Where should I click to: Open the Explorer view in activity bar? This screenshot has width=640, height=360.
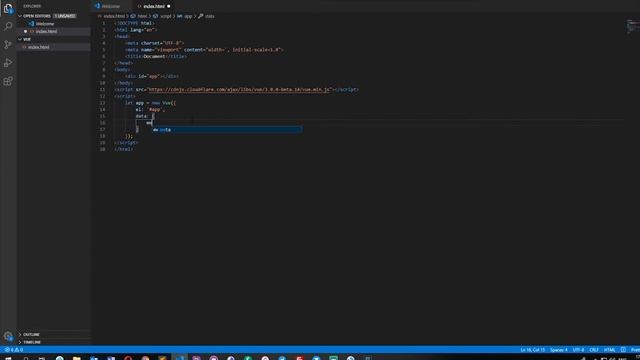(8, 9)
